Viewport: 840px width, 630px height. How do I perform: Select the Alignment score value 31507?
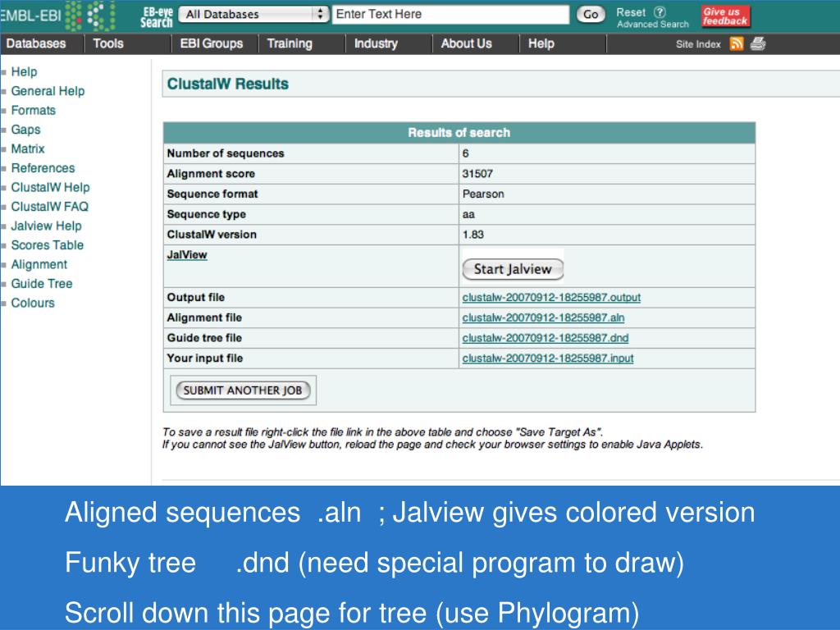(477, 174)
